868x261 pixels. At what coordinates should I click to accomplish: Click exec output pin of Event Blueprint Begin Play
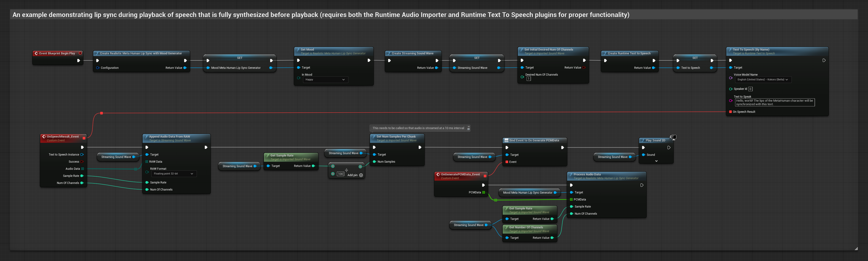point(78,61)
